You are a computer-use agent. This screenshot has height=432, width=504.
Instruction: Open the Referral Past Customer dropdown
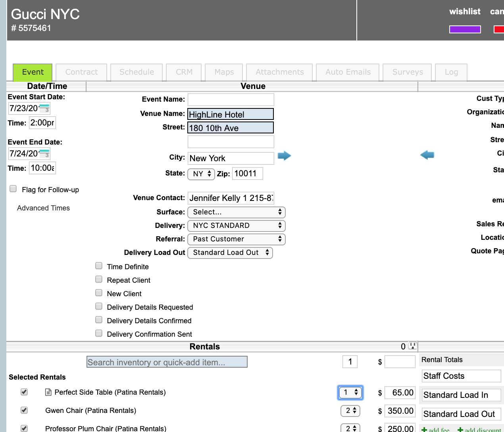click(x=236, y=239)
